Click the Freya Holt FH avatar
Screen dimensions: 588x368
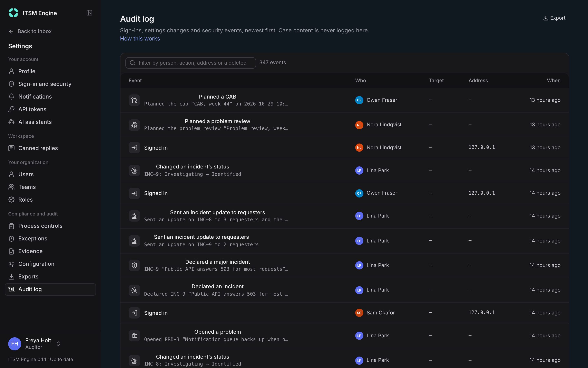pos(14,344)
